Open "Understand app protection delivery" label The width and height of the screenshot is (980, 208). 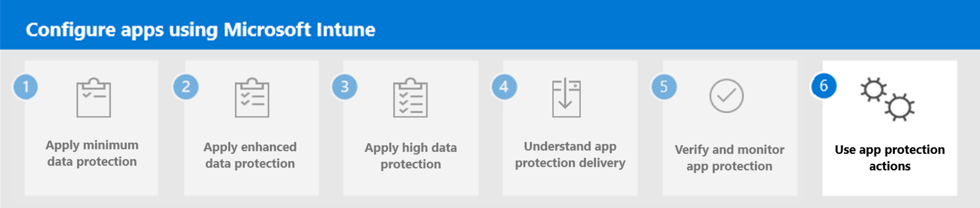click(x=570, y=154)
